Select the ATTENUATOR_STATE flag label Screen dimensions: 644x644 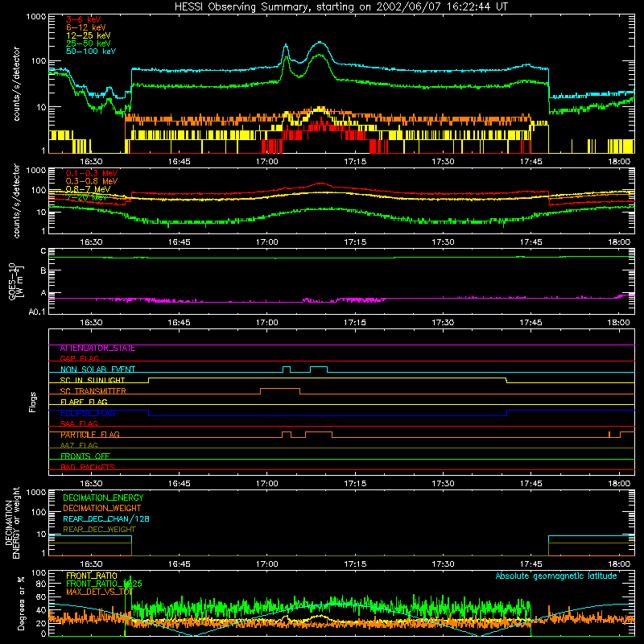click(97, 349)
